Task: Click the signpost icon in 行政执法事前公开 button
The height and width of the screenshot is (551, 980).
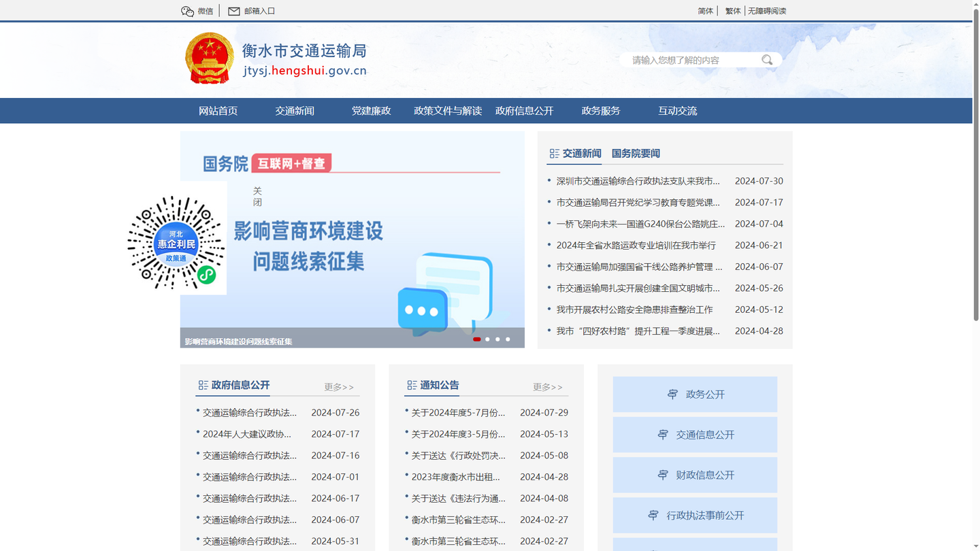Action: (x=653, y=516)
